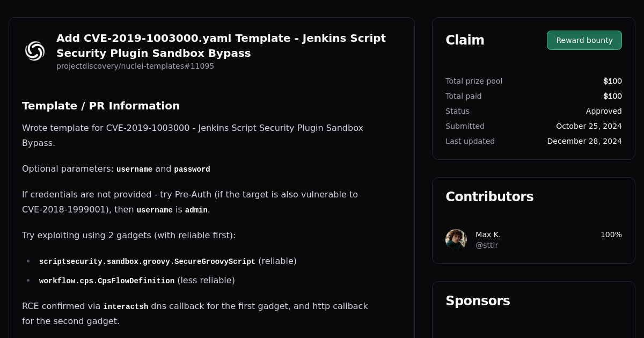Open the projectdiscovery/nuclei-templates#11095 link
This screenshot has height=338, width=644.
pos(135,66)
